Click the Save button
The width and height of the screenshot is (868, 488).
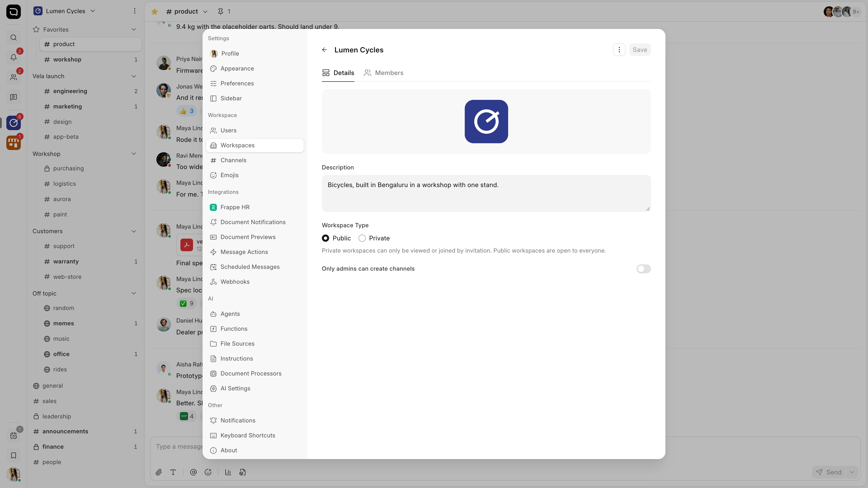coord(639,50)
